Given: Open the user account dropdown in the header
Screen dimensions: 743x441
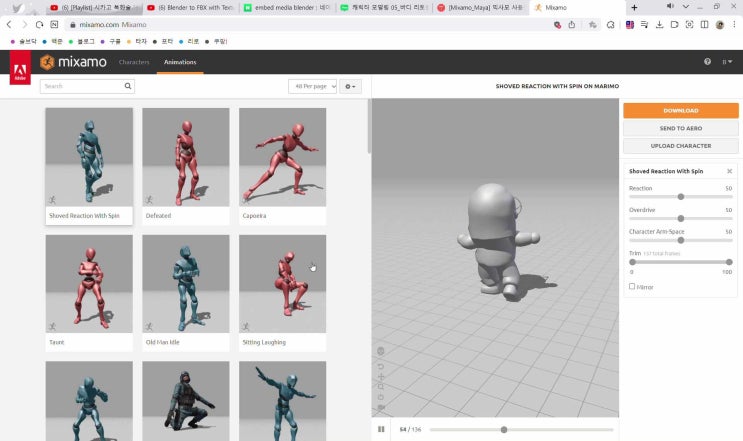Looking at the screenshot, I should 727,62.
